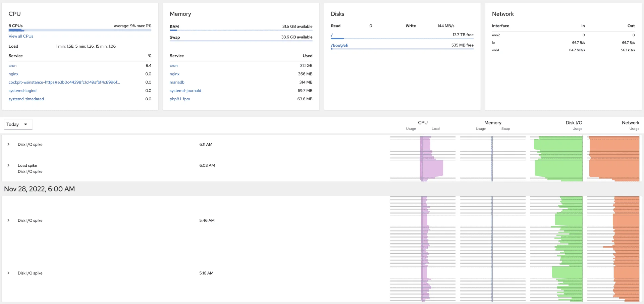Open mariadb in Memory service list
The image size is (644, 304).
coord(177,83)
